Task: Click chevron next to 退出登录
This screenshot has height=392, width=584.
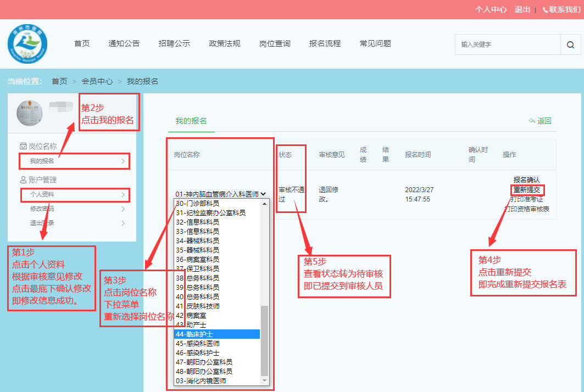Action: (x=123, y=223)
